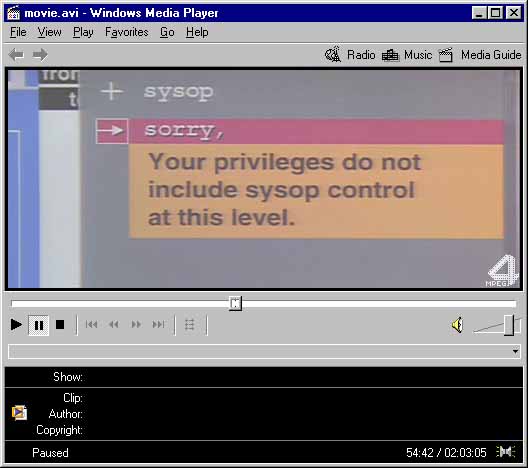Open the Music link
Screen dimensions: 528x468
(407, 55)
